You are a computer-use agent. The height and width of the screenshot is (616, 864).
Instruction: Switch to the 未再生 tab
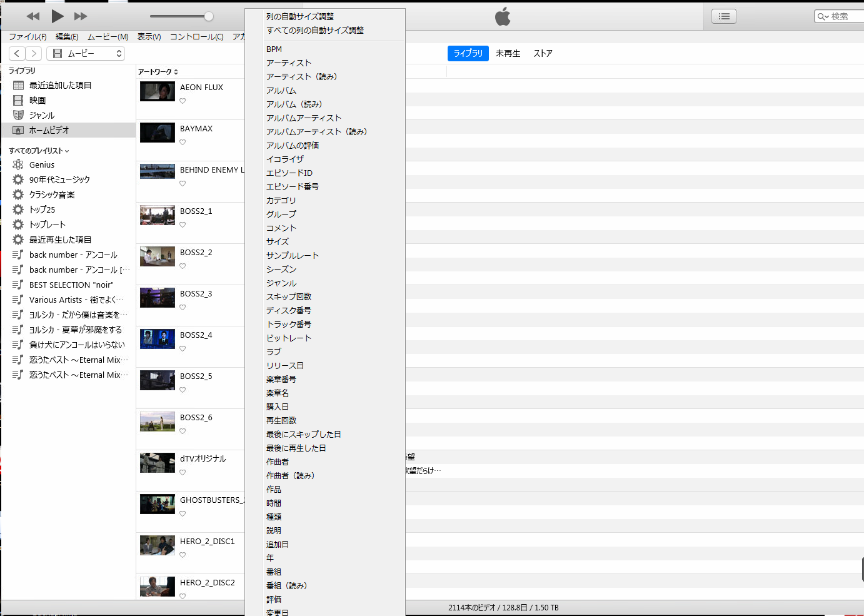coord(508,54)
